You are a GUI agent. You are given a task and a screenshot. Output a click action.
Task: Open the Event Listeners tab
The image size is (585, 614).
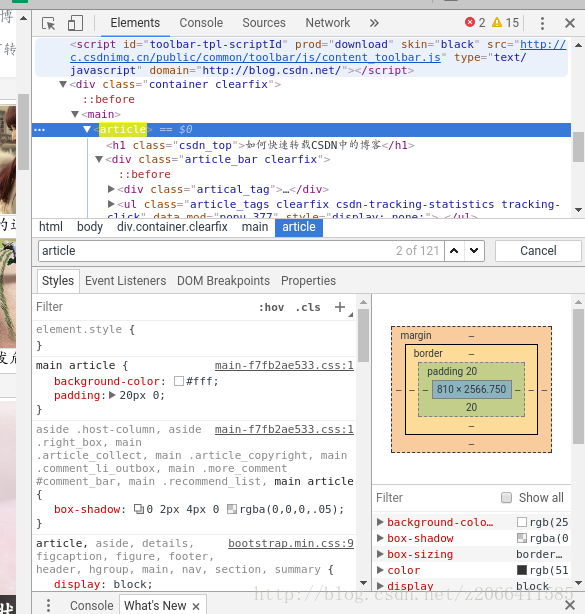click(125, 281)
